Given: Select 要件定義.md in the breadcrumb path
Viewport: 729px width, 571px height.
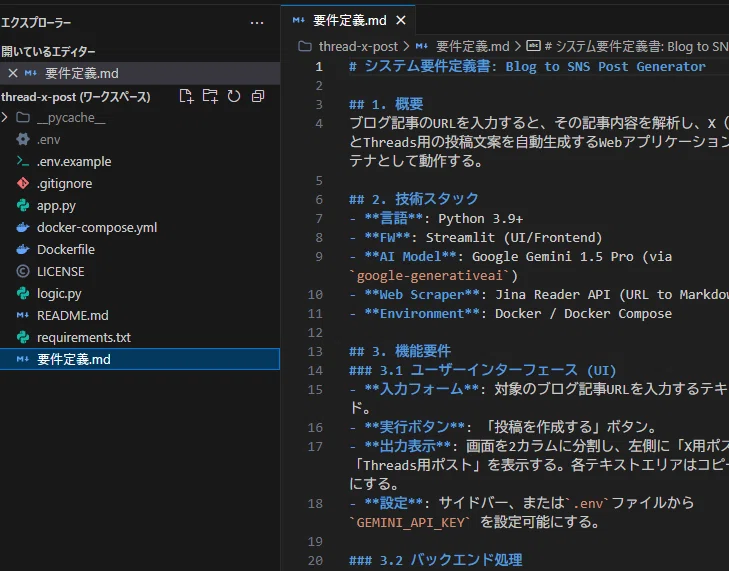Looking at the screenshot, I should click(x=472, y=46).
